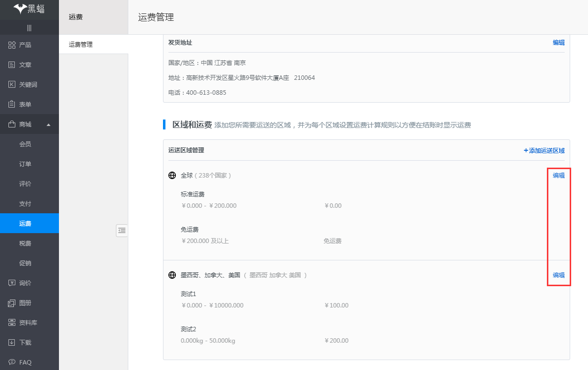This screenshot has width=588, height=370.
Task: Edit the 发货地址 section via its 编辑 link
Action: coord(558,43)
